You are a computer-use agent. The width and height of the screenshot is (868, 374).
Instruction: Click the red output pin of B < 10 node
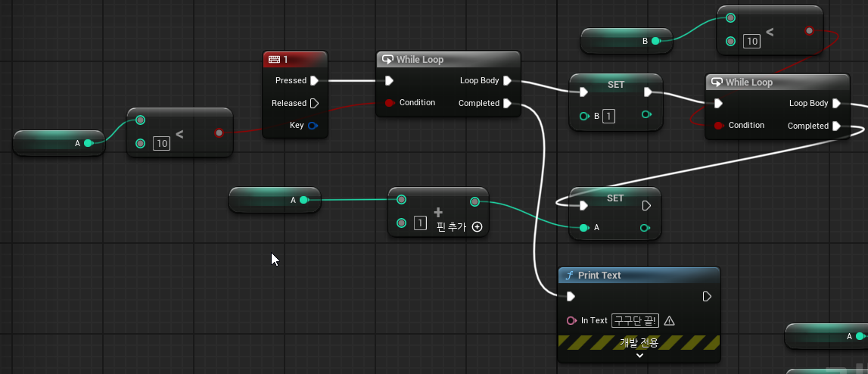coord(809,30)
